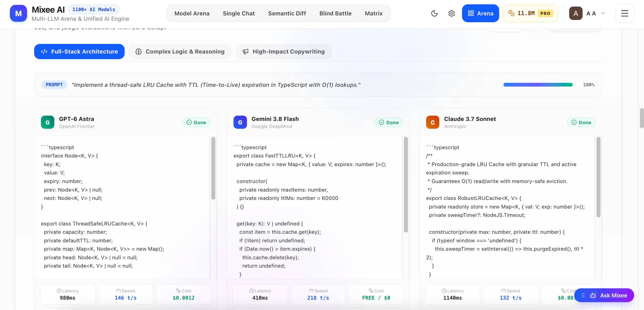The height and width of the screenshot is (310, 644).
Task: Open the 11.8M PRO credits badge
Action: pyautogui.click(x=530, y=13)
